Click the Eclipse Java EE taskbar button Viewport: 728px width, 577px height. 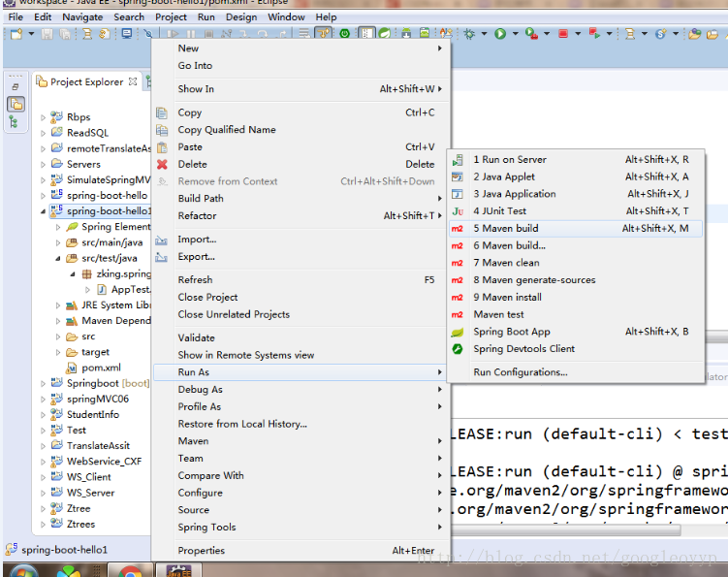[178, 570]
